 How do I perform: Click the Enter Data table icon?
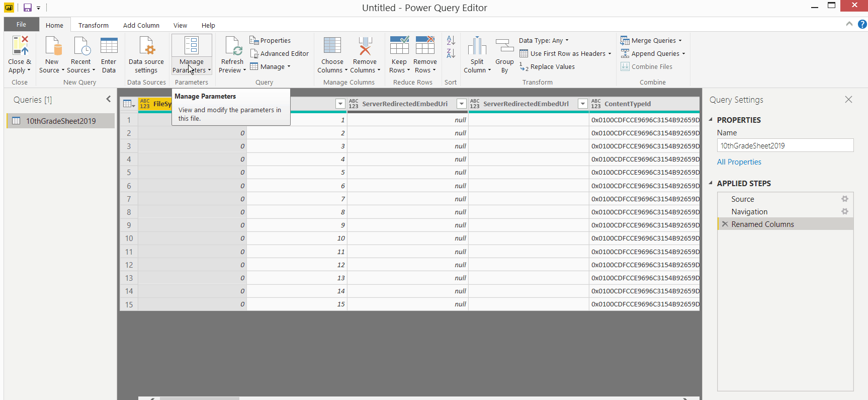(x=109, y=45)
